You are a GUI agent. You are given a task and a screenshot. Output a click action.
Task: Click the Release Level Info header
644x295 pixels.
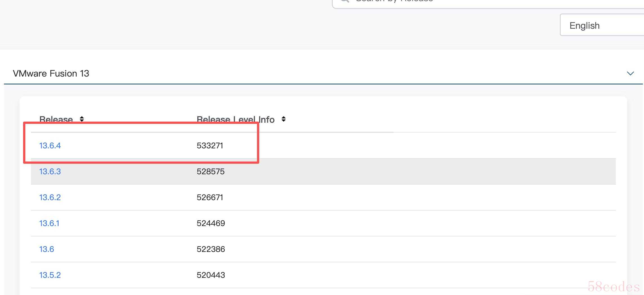pos(236,119)
